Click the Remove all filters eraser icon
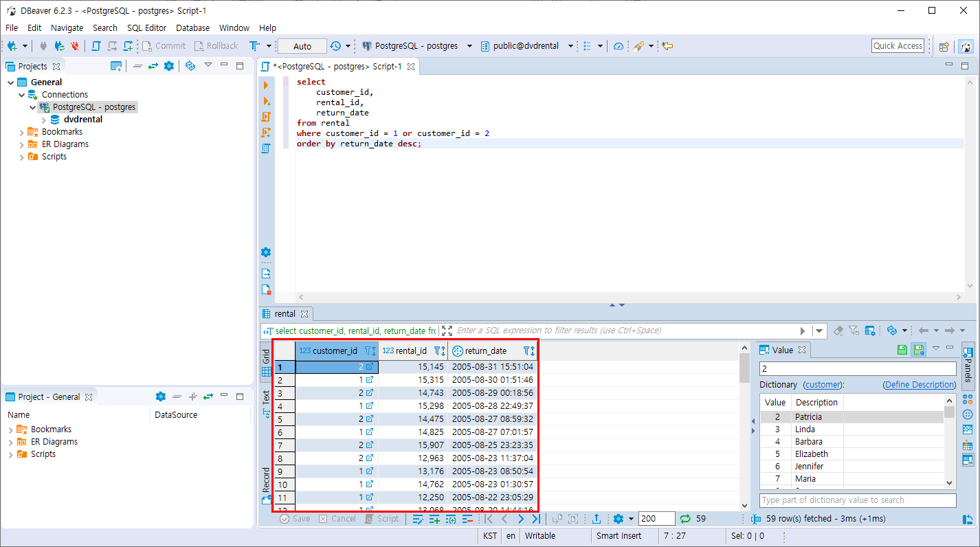The image size is (980, 547). 838,331
